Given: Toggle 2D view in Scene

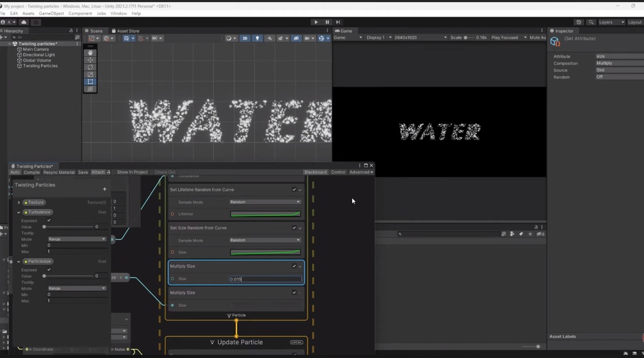Looking at the screenshot, I should point(245,38).
